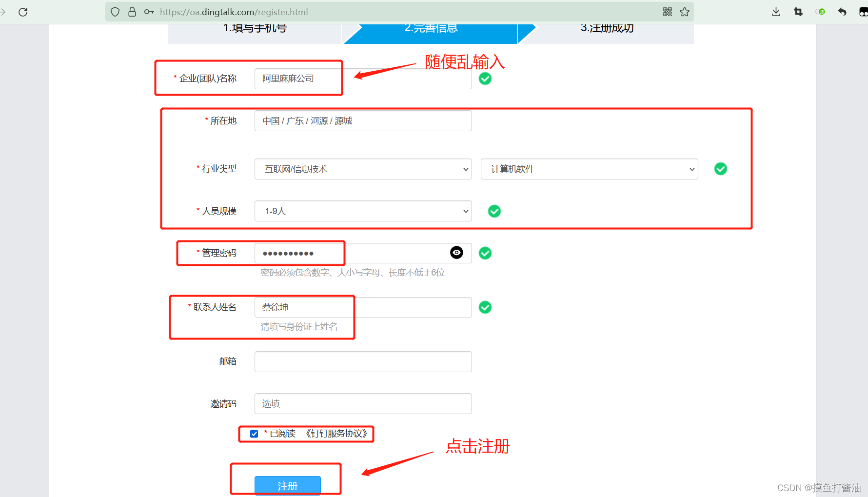Expand the 1-9人 staff size dropdown

363,211
